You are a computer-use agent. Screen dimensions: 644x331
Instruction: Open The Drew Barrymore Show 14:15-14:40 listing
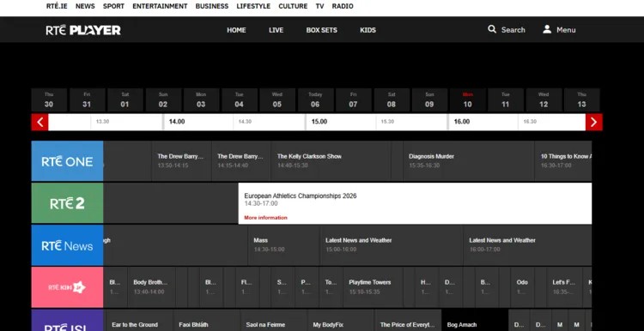pos(241,160)
